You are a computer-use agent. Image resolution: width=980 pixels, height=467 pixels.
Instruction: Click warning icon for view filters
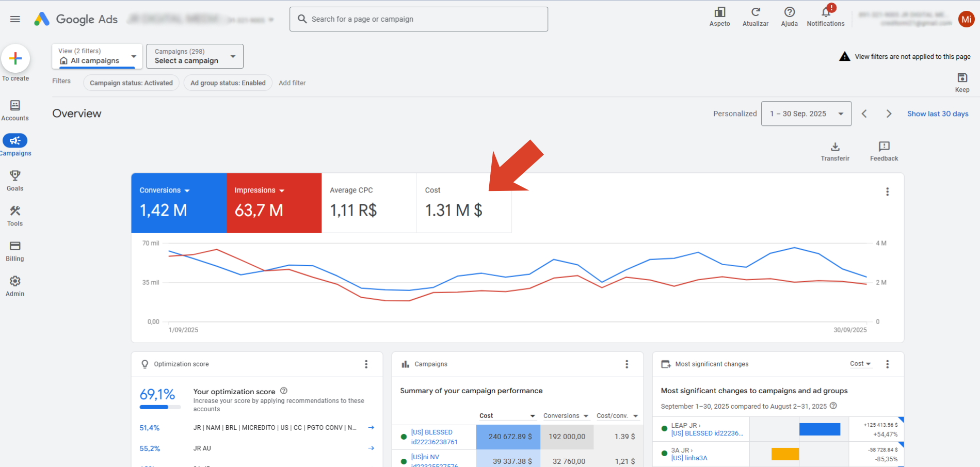pos(844,57)
